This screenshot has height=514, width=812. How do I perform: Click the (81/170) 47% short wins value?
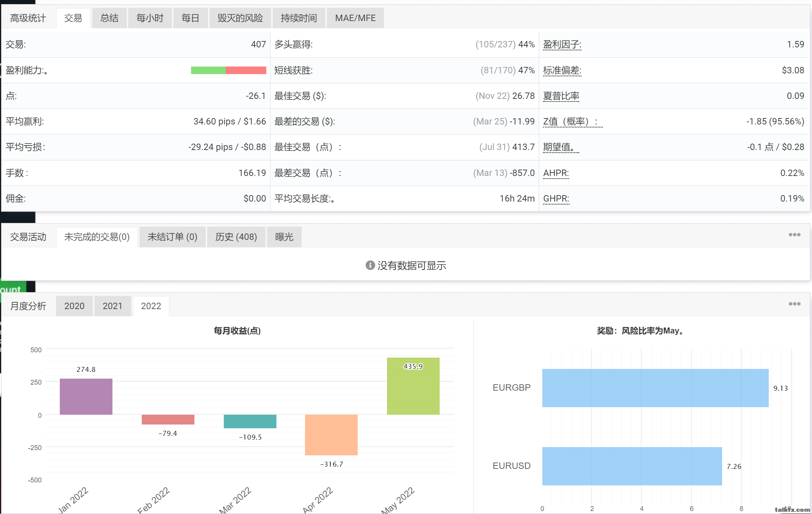click(x=508, y=70)
